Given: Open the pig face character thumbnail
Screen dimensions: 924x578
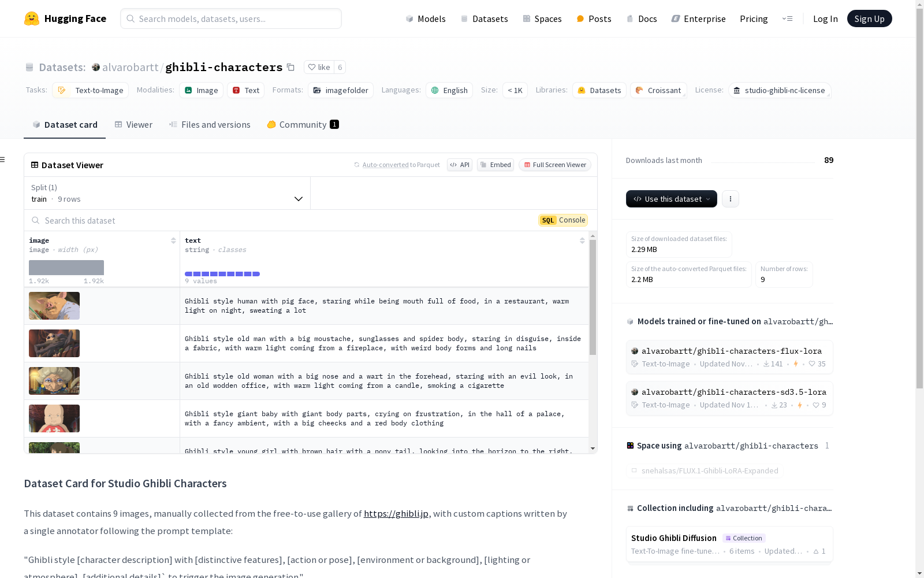Looking at the screenshot, I should pyautogui.click(x=54, y=306).
